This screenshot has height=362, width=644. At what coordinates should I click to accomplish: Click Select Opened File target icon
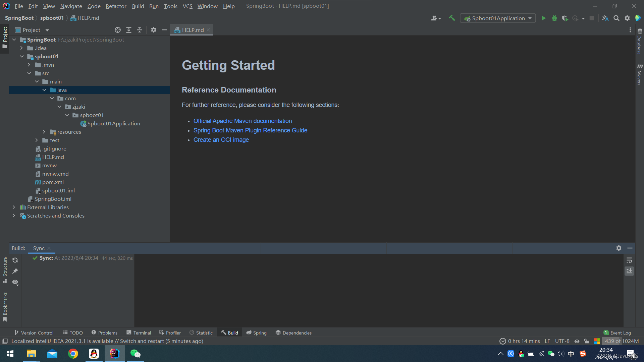[x=117, y=30]
